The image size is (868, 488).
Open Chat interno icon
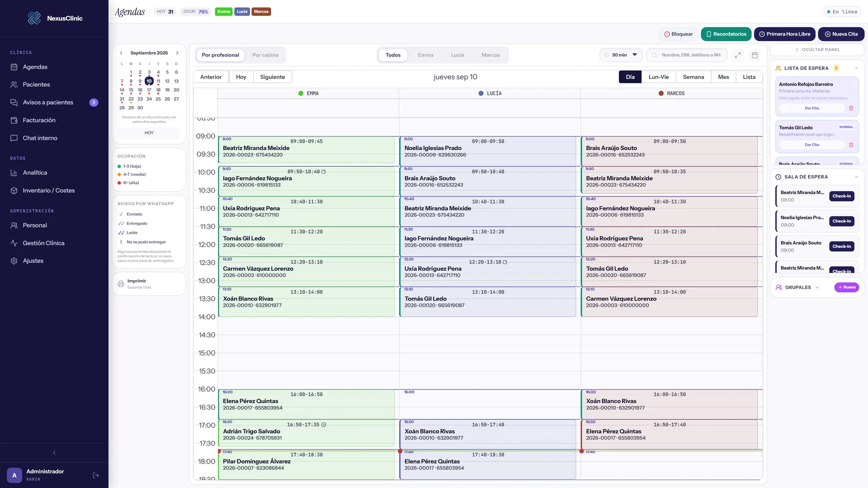coord(14,138)
